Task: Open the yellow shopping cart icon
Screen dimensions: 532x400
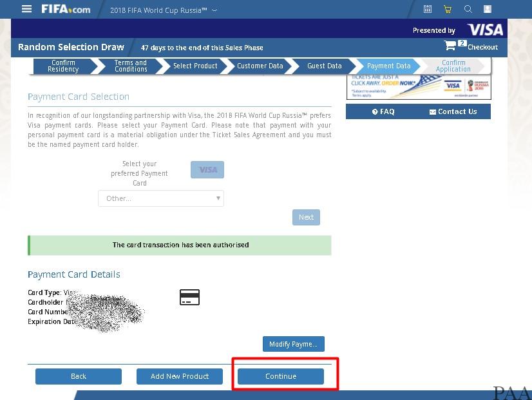Action: 448,10
